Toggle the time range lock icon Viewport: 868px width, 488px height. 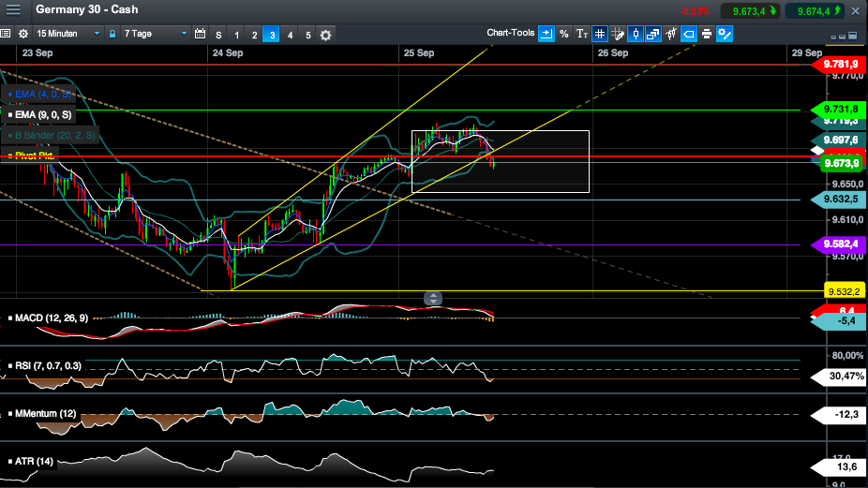tap(112, 34)
